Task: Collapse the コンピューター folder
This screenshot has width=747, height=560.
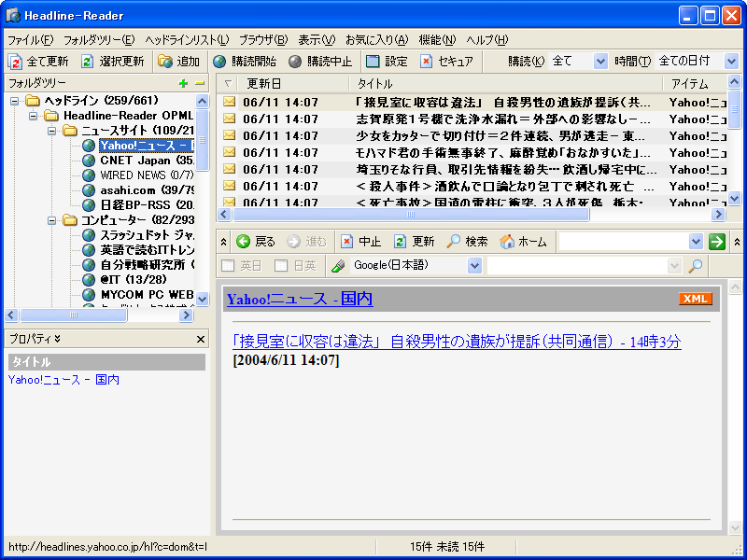Action: click(x=52, y=220)
